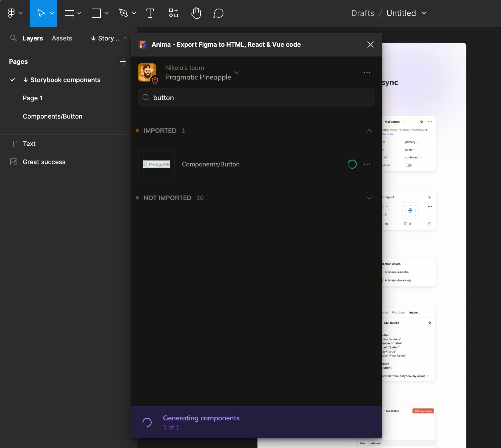
Task: Open the Untitled file name dropdown
Action: click(424, 13)
